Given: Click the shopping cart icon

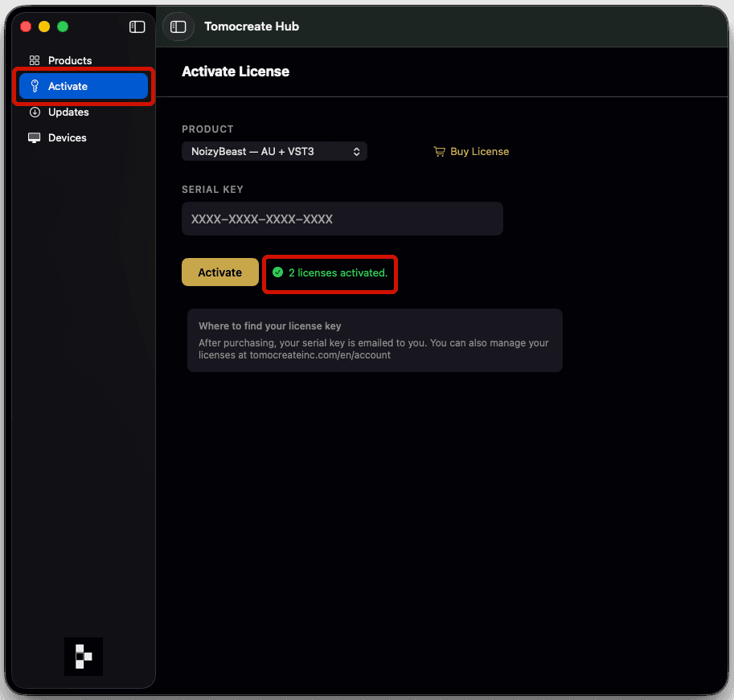Looking at the screenshot, I should (439, 152).
